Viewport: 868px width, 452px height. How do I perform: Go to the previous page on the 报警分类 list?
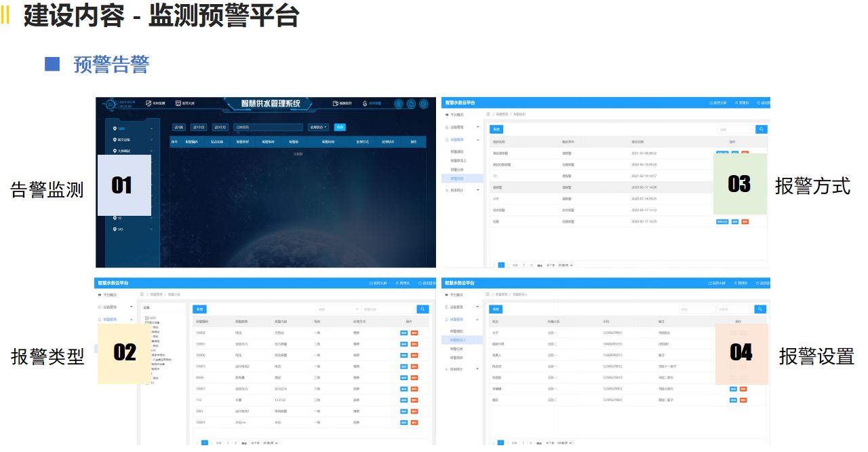tap(198, 442)
